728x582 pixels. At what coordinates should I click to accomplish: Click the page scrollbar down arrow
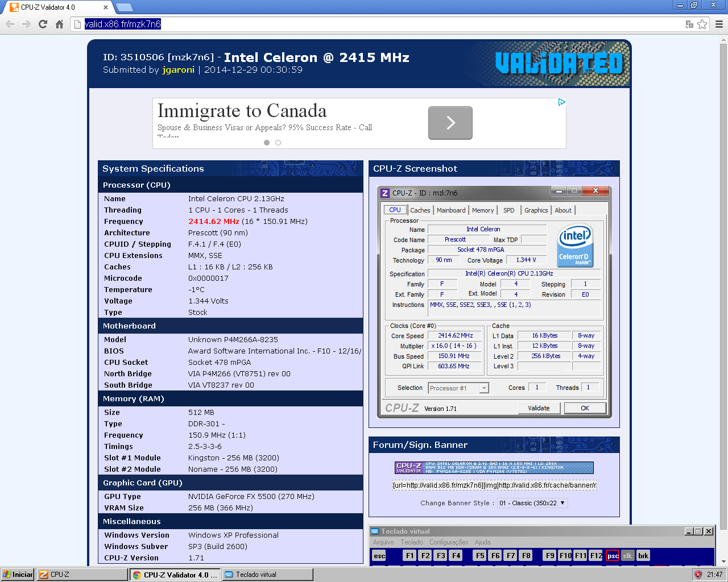point(723,562)
